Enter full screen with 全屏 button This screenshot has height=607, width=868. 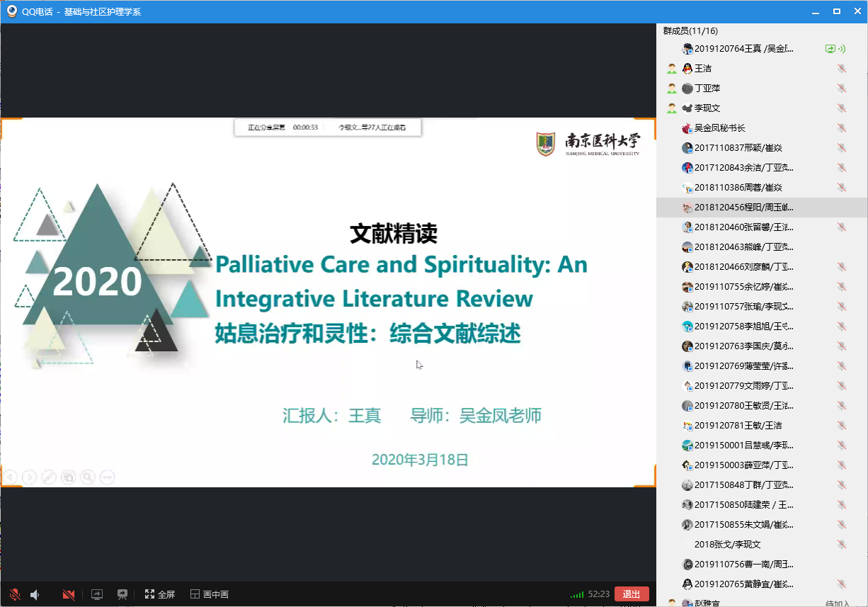pyautogui.click(x=160, y=594)
